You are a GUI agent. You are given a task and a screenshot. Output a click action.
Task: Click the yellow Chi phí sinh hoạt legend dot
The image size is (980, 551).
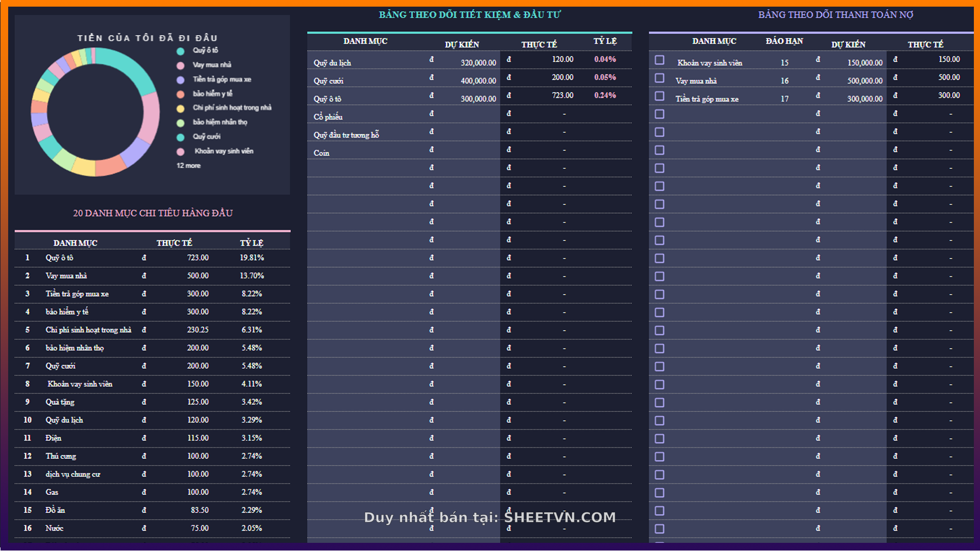[180, 108]
